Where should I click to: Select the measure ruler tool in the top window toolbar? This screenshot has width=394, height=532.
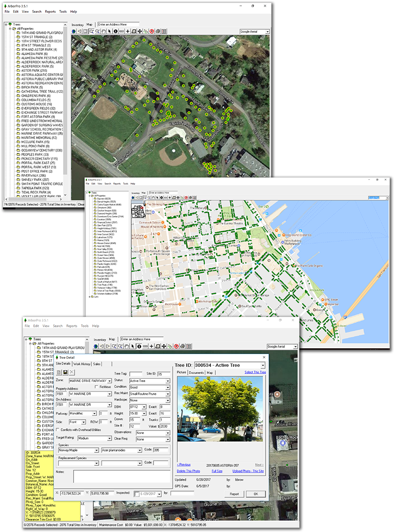coord(122,31)
